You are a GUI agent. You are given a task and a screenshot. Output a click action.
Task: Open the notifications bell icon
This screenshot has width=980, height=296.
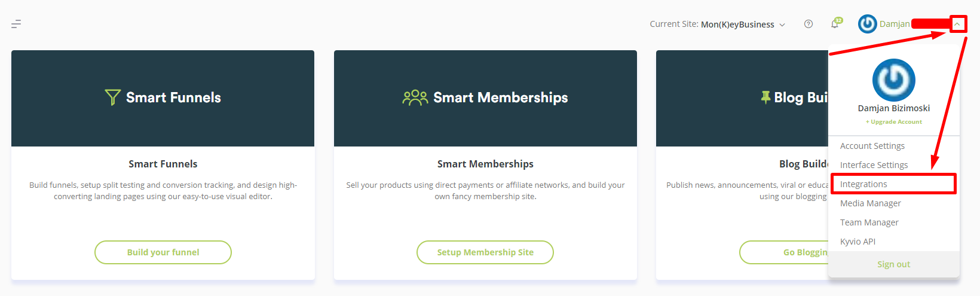835,23
